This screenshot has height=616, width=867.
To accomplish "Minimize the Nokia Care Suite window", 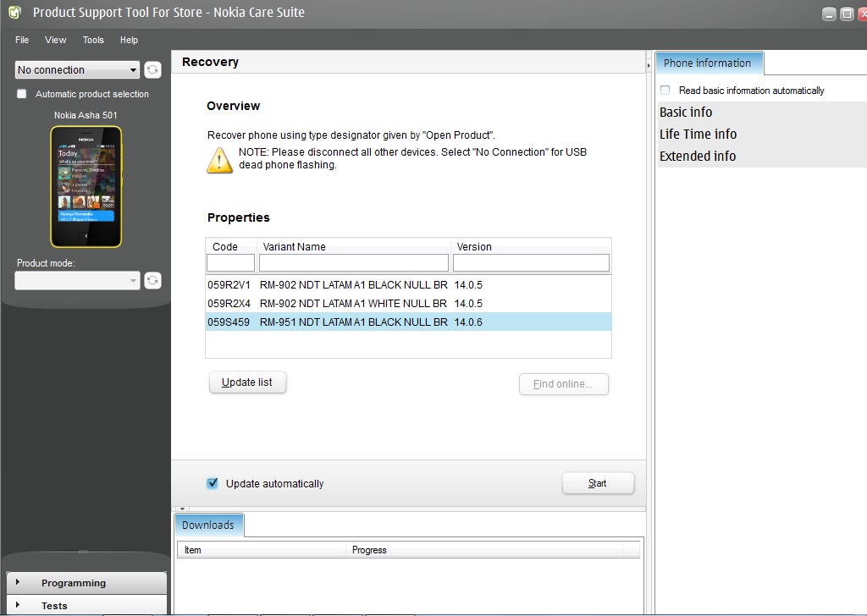I will click(x=829, y=14).
